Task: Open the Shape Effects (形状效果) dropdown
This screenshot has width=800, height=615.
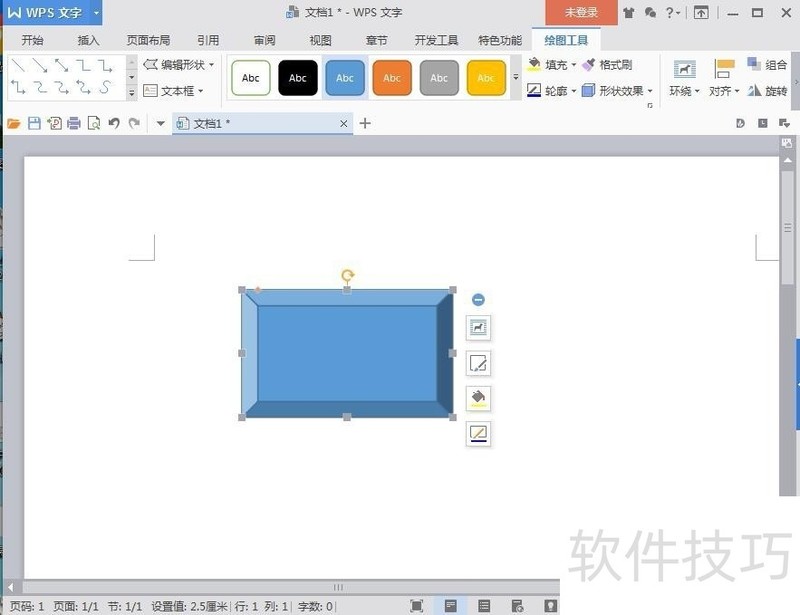Action: point(650,91)
